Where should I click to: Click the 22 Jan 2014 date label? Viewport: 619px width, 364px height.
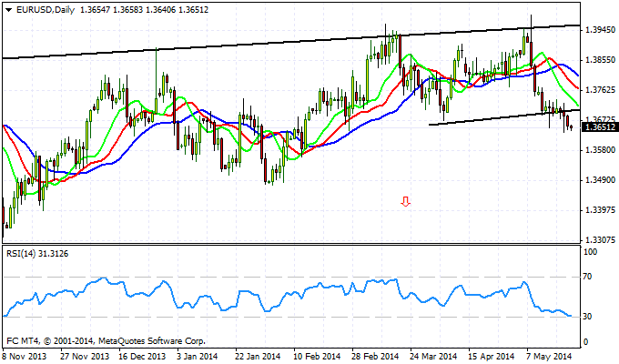(x=258, y=356)
